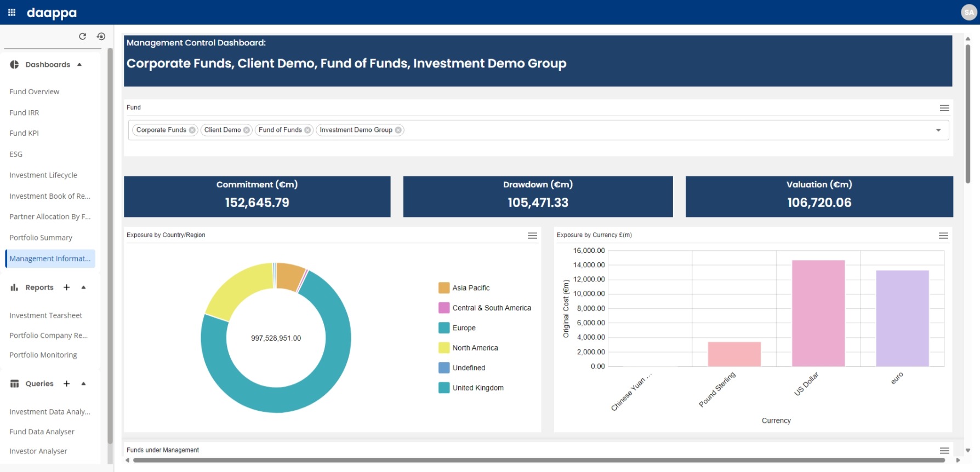
Task: Expand the Fund selection dropdown arrow
Action: point(938,130)
